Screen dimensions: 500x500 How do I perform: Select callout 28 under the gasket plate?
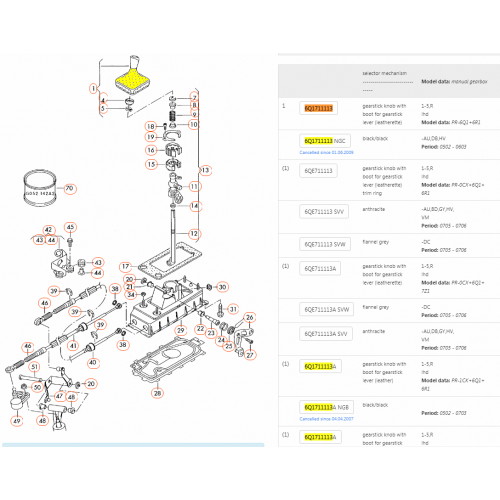157,393
